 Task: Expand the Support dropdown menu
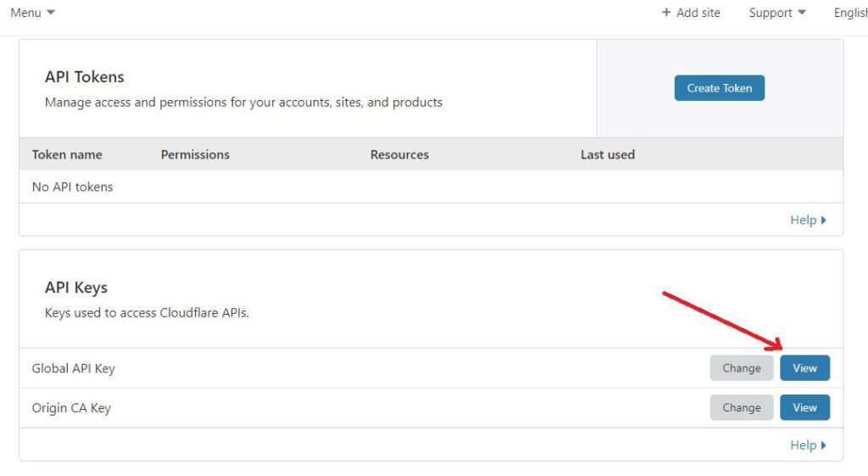point(777,13)
